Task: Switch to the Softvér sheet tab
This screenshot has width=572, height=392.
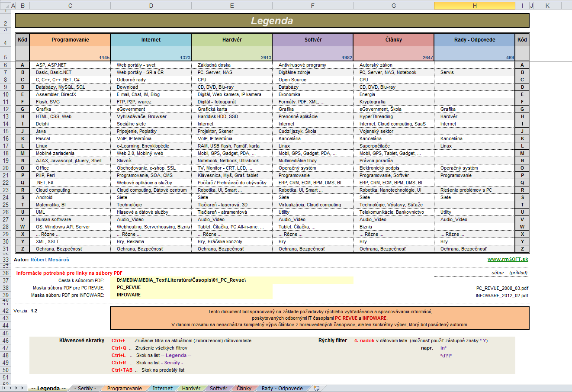Action: pyautogui.click(x=219, y=388)
